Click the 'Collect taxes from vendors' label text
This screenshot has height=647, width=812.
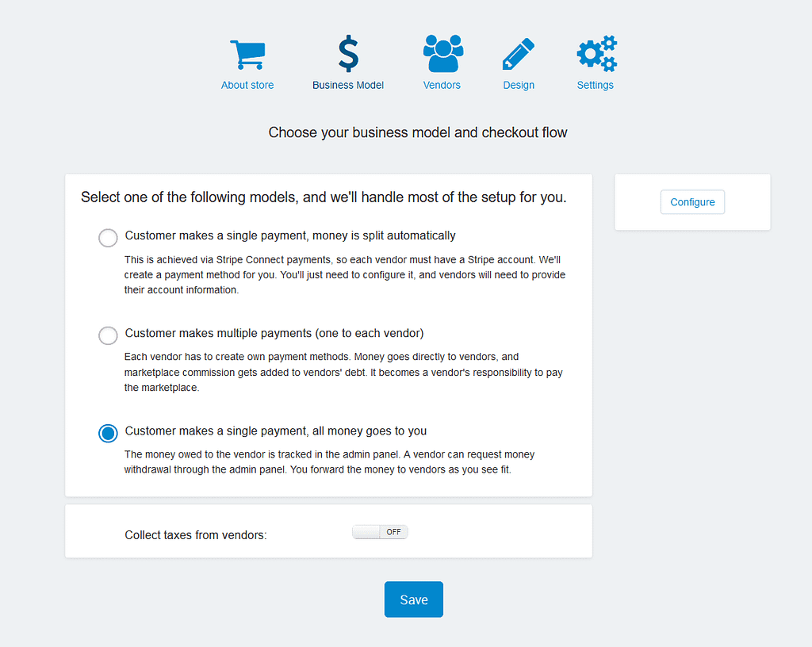tap(196, 535)
